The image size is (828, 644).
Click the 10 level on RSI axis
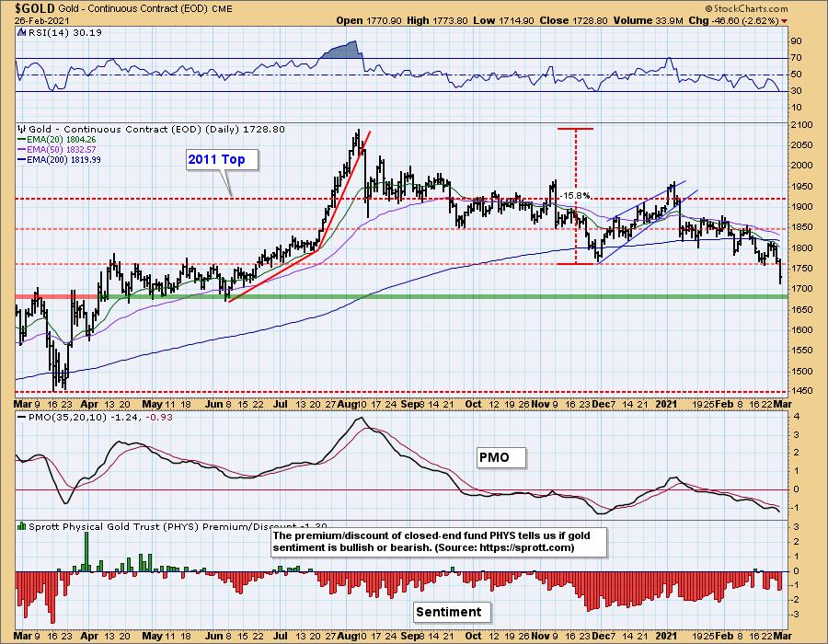point(797,108)
